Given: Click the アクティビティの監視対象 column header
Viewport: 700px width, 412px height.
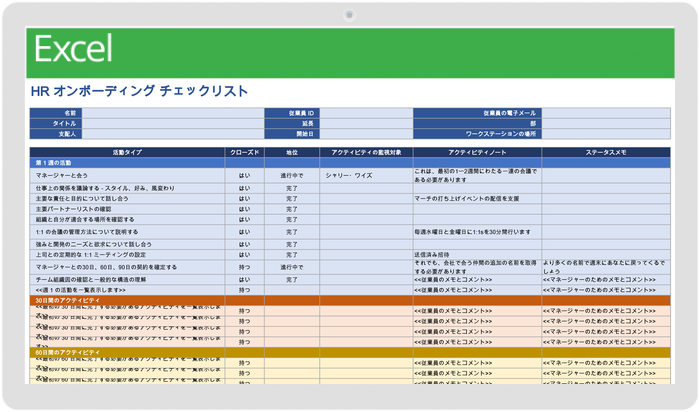Looking at the screenshot, I should pos(366,152).
